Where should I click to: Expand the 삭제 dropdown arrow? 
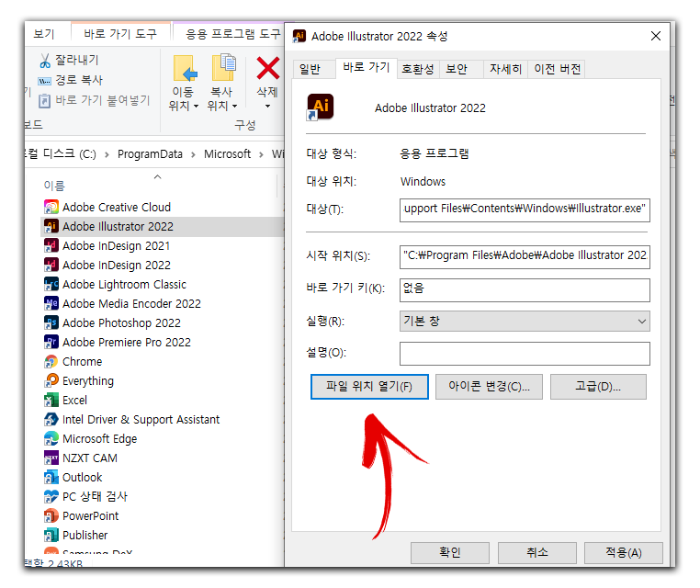[268, 107]
